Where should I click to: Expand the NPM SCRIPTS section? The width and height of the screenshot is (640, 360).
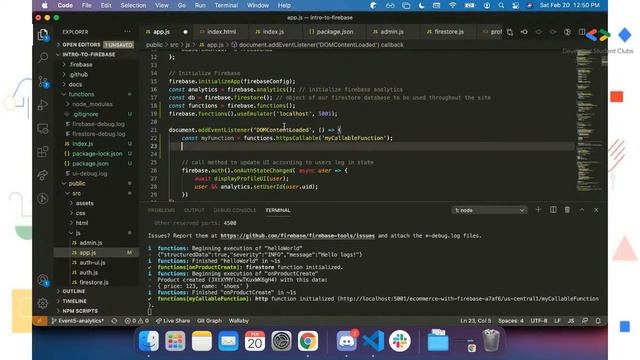tap(96, 311)
